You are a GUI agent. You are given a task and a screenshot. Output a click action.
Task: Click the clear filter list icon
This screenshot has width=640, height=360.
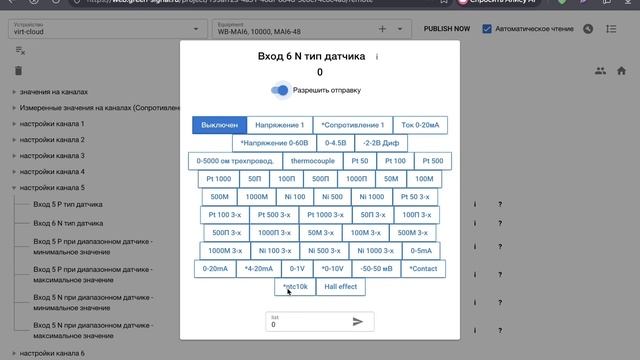[x=20, y=51]
